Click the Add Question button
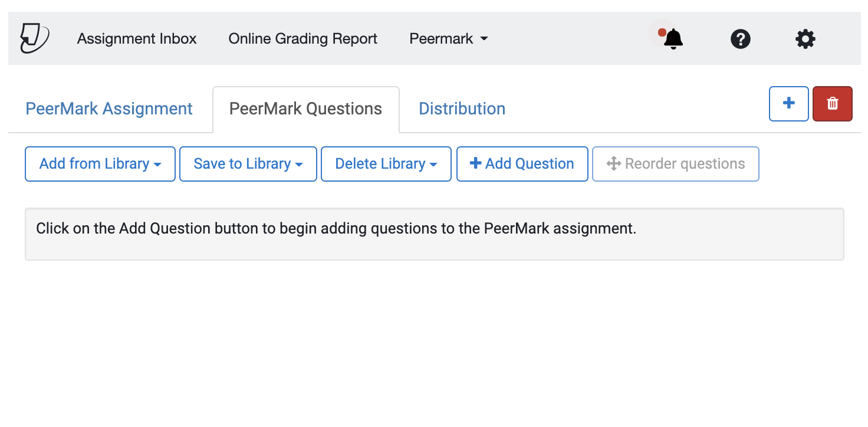This screenshot has width=868, height=427. [522, 164]
